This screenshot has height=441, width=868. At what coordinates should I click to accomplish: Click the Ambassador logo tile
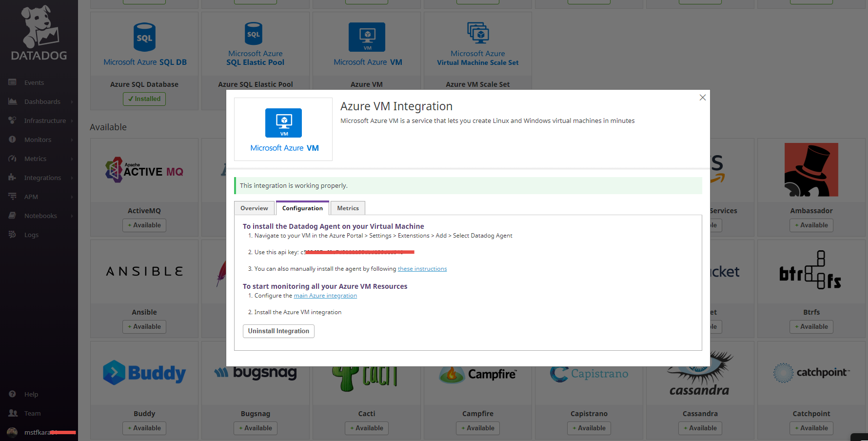(811, 170)
